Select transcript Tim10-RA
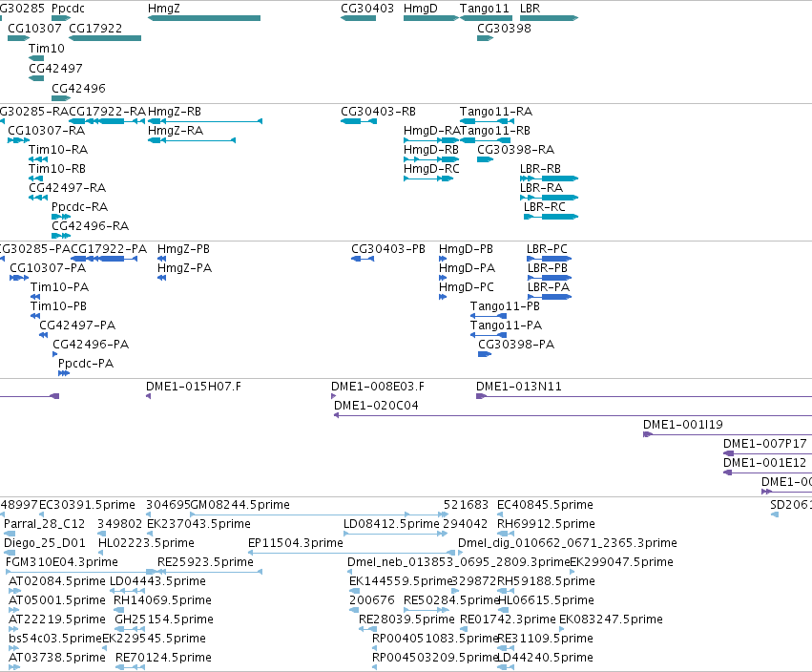 pyautogui.click(x=38, y=159)
